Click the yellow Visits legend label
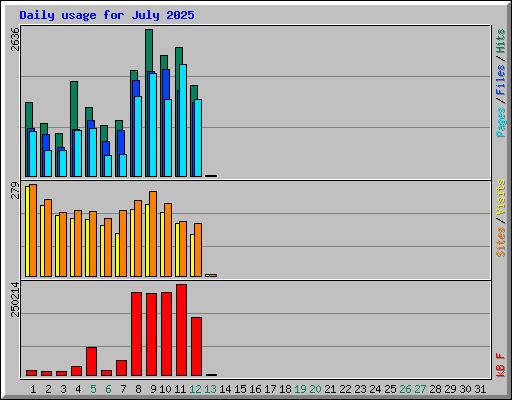Screen dimensions: 512x400 point(501,198)
